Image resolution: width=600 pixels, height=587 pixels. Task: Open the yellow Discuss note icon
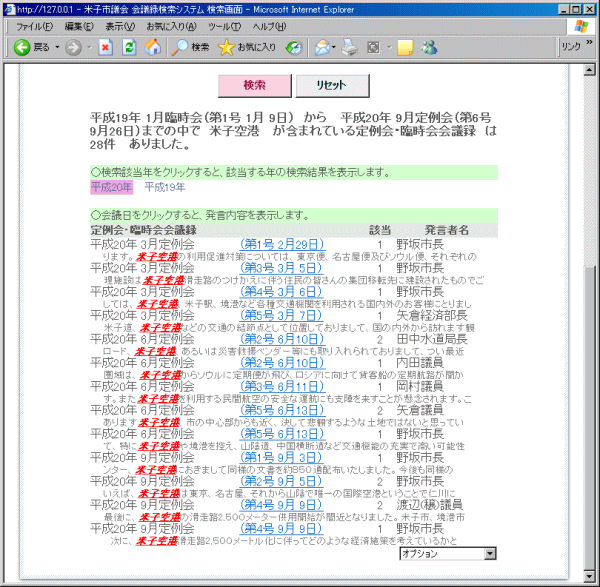tap(405, 47)
